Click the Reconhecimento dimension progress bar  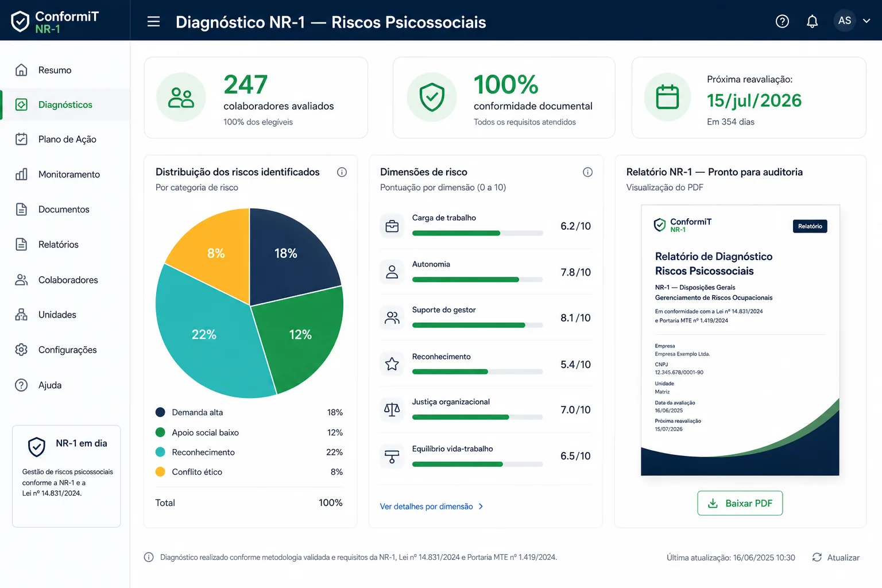478,372
